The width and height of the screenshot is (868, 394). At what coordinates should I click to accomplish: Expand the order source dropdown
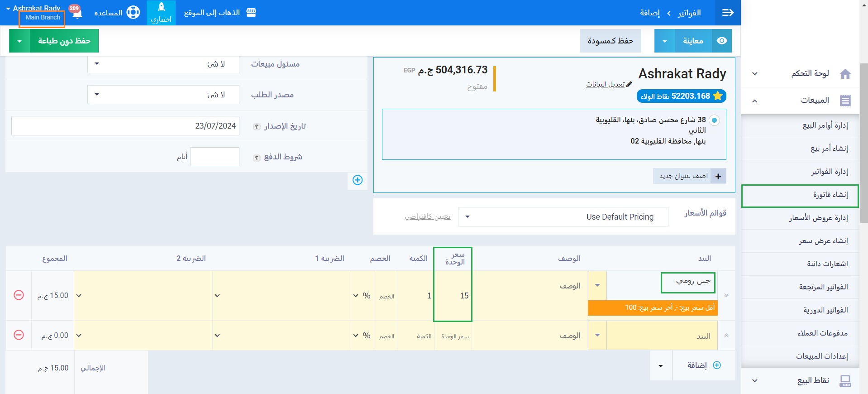pos(163,95)
